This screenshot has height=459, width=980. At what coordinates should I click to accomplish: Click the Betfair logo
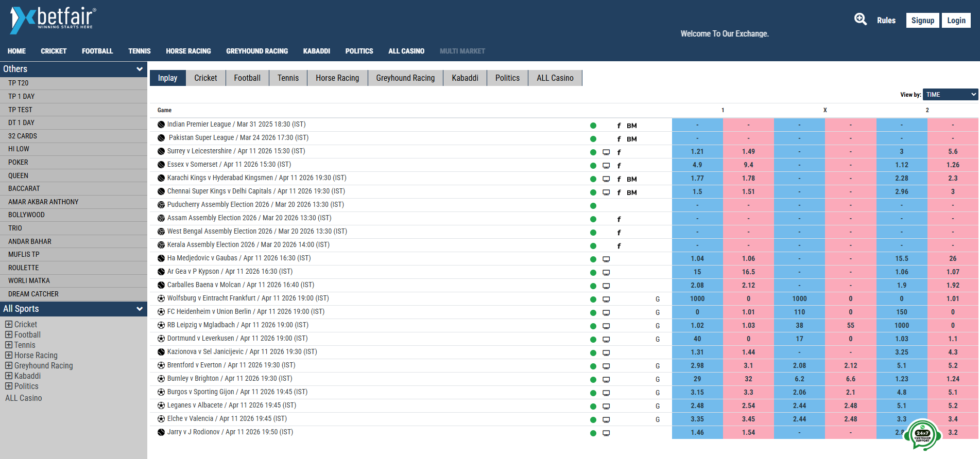tap(53, 21)
